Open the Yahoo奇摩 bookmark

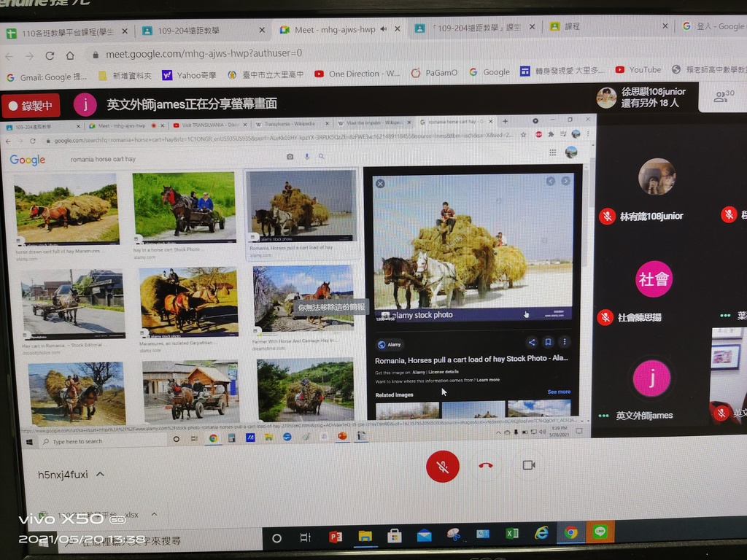pyautogui.click(x=189, y=75)
